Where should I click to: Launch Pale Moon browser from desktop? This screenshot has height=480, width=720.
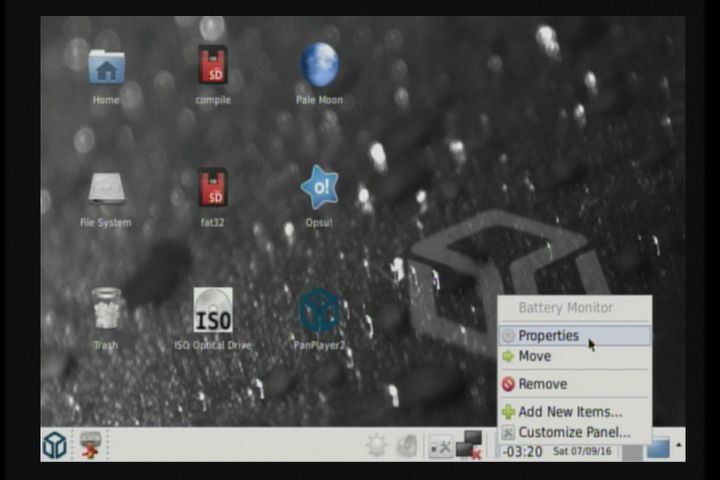[319, 66]
